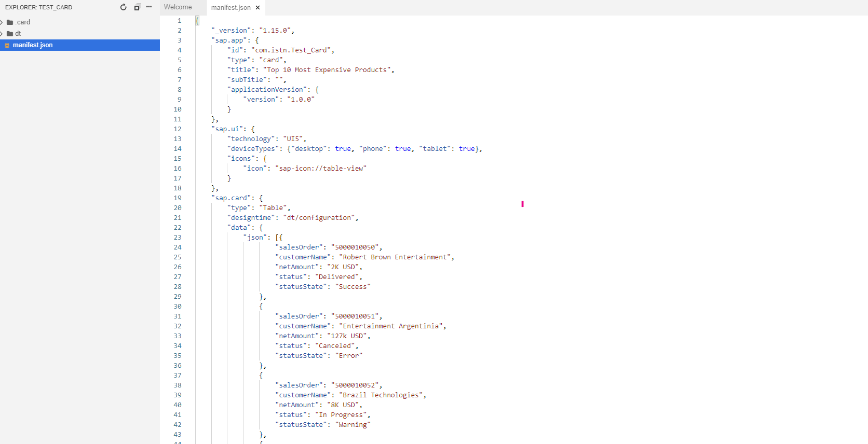Click the "5000010052" sales order value
868x444 pixels.
click(355, 385)
